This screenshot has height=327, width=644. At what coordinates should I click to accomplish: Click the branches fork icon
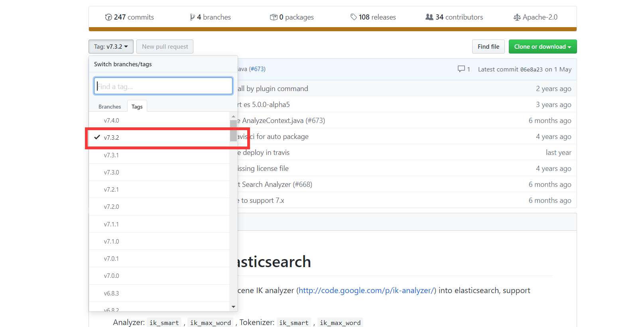193,17
